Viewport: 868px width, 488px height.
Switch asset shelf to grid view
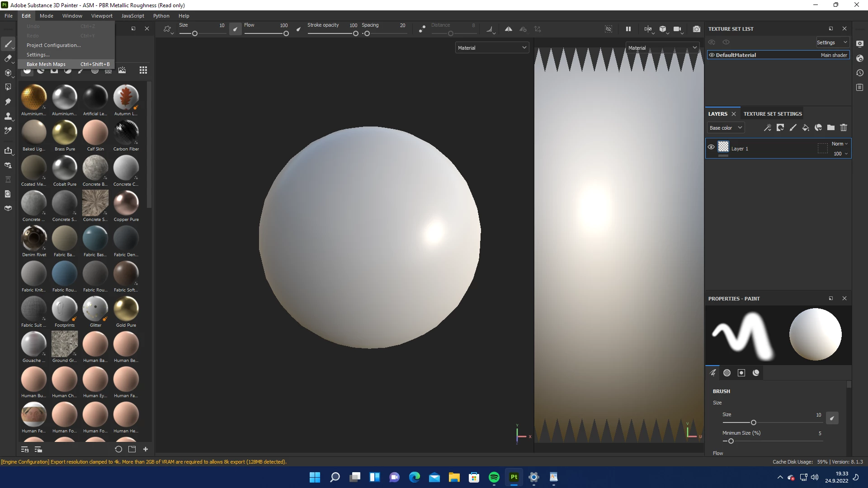(x=143, y=70)
